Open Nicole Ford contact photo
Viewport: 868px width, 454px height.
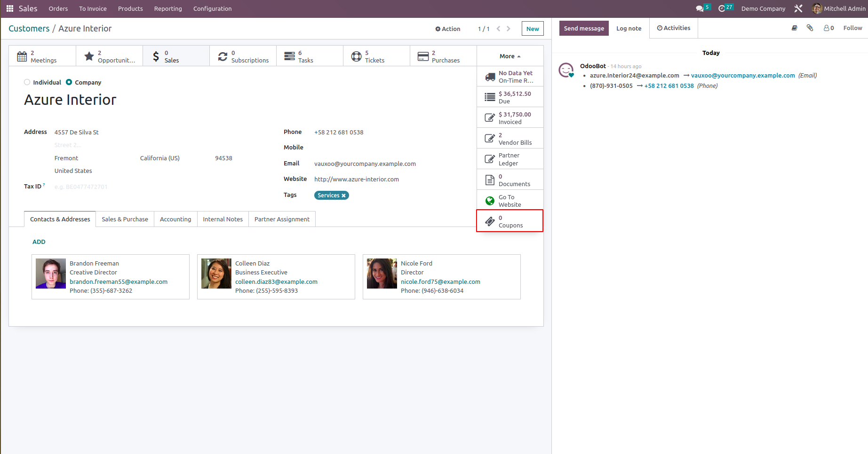coord(382,274)
